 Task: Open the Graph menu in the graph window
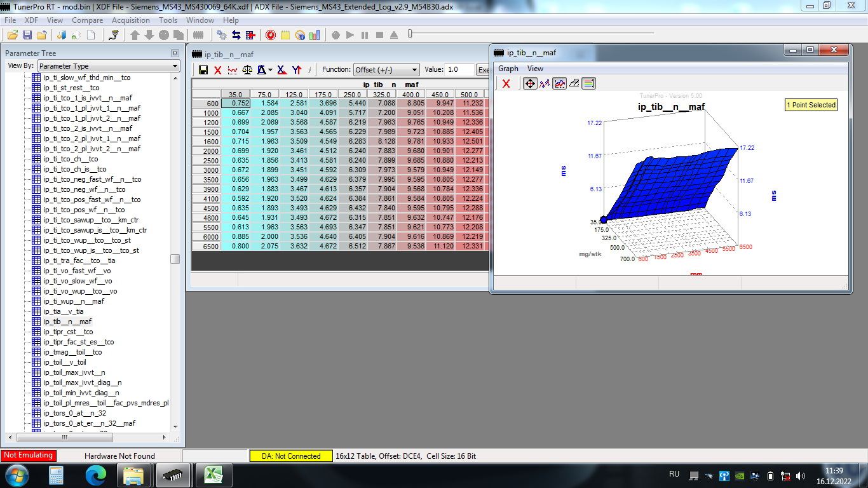[x=508, y=69]
